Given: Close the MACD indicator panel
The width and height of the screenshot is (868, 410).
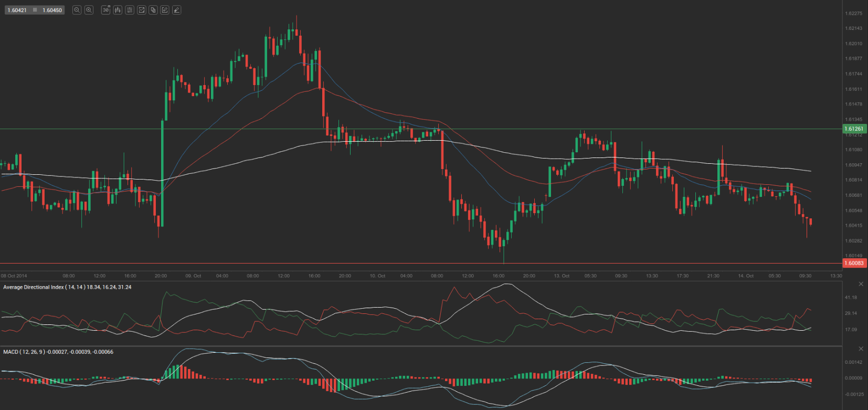Looking at the screenshot, I should pos(861,349).
